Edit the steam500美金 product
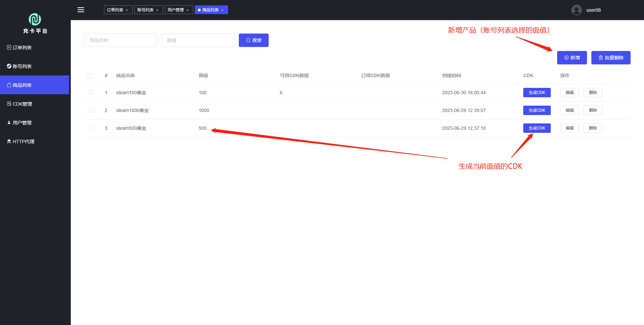 [x=570, y=128]
